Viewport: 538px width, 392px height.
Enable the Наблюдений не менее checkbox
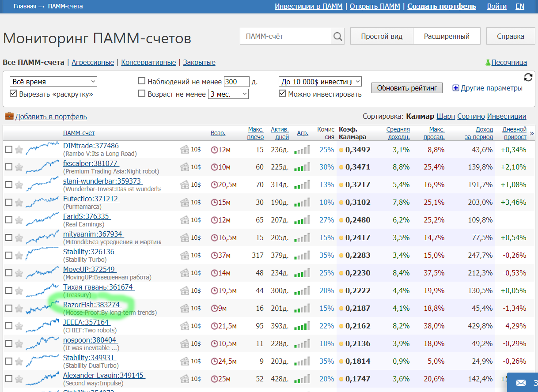tap(142, 81)
